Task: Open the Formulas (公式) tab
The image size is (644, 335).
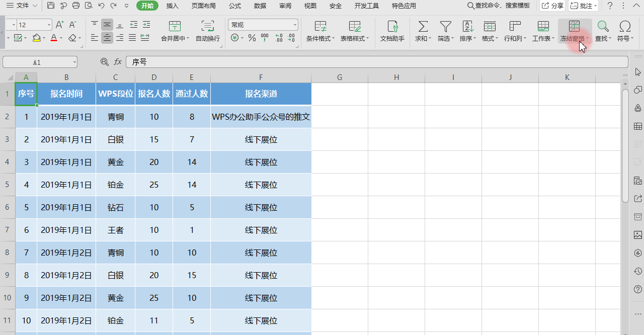Action: 234,6
